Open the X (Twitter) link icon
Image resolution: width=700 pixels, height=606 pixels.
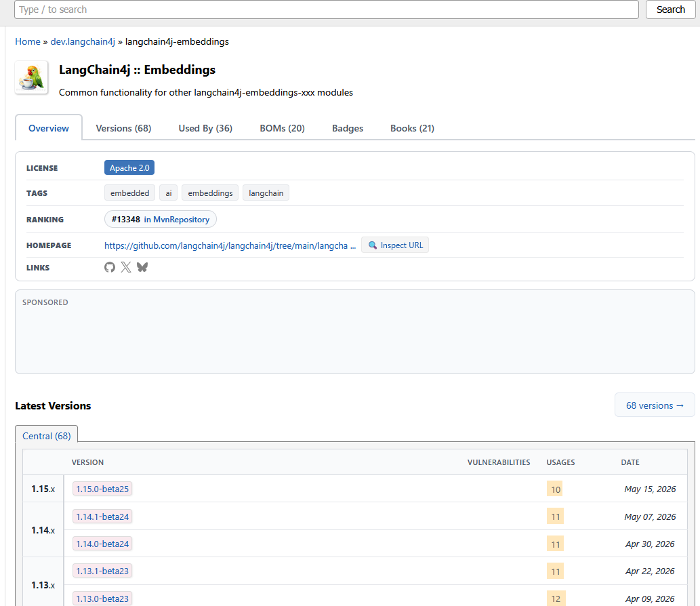(x=126, y=267)
